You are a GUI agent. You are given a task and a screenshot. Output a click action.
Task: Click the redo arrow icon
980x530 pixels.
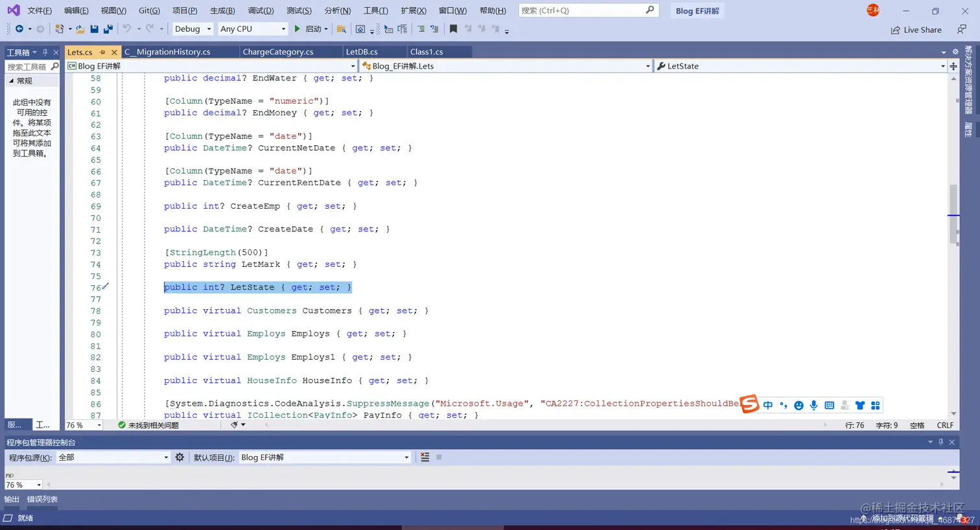(150, 29)
